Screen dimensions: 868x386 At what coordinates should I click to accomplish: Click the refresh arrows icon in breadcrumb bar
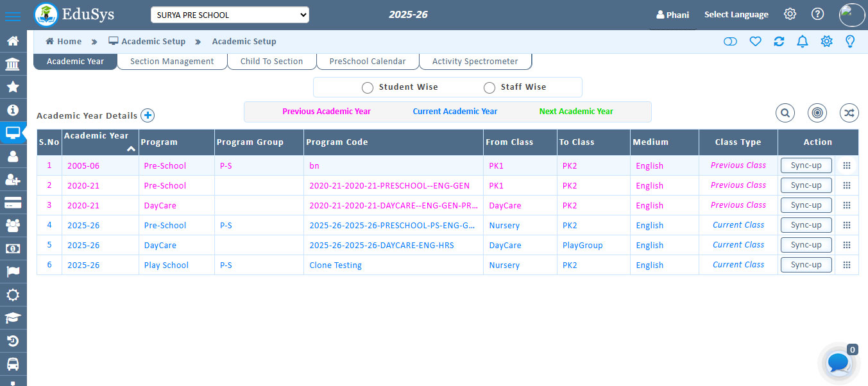(x=779, y=42)
